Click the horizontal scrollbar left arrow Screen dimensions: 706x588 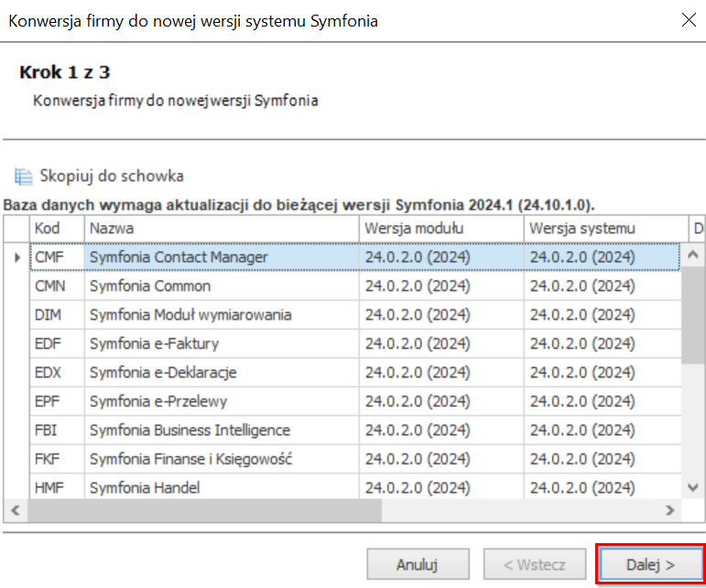16,510
